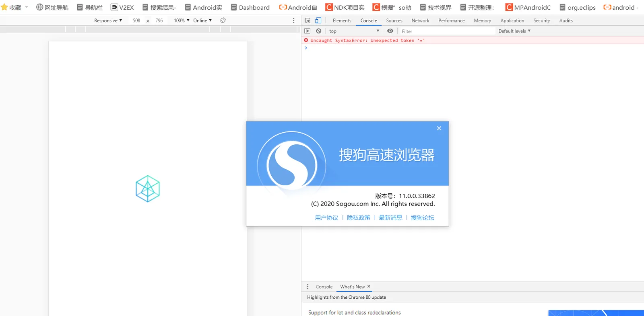Click 'Support for let and class redeclarations'
Screen dimensions: 644x316
355,313
